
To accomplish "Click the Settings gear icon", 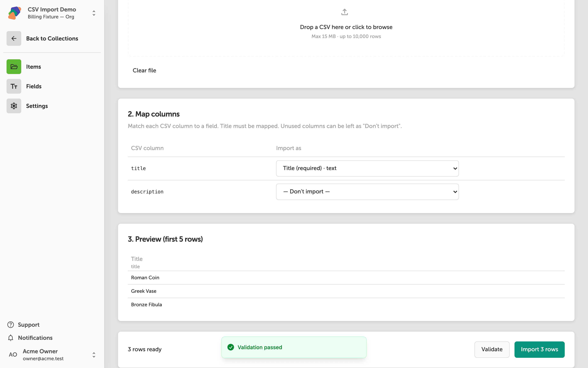I will tap(14, 106).
